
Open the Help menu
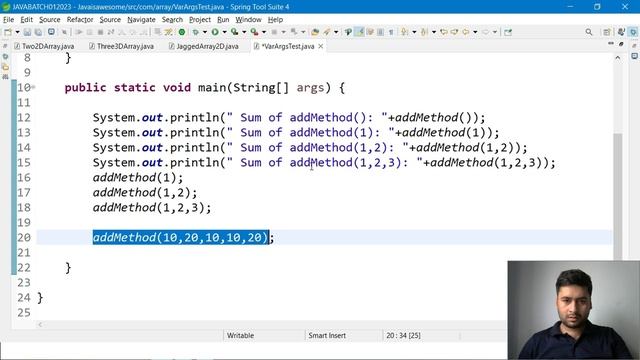[x=275, y=20]
